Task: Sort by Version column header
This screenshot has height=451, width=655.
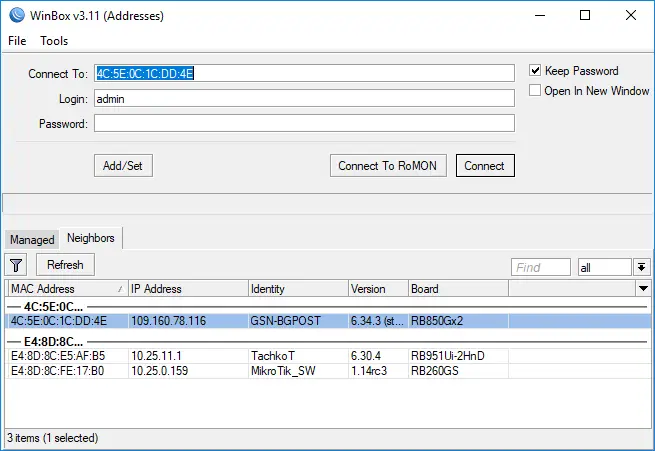Action: pyautogui.click(x=378, y=289)
